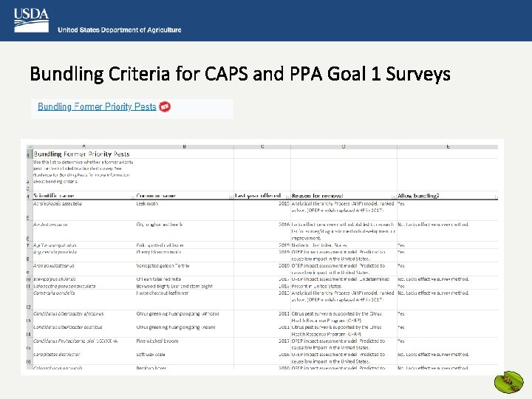532x399 pixels.
Task: Select the Bamboo borer cell
Action: click(184, 367)
